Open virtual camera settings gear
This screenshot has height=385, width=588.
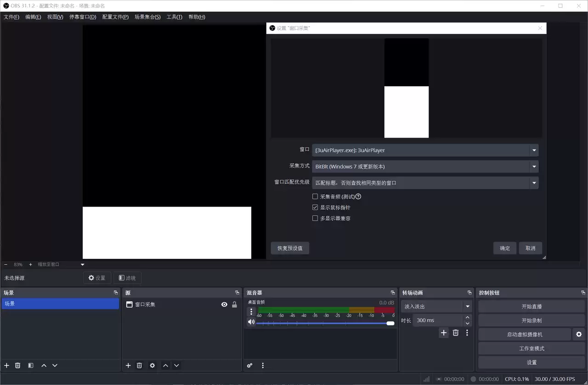pyautogui.click(x=579, y=335)
